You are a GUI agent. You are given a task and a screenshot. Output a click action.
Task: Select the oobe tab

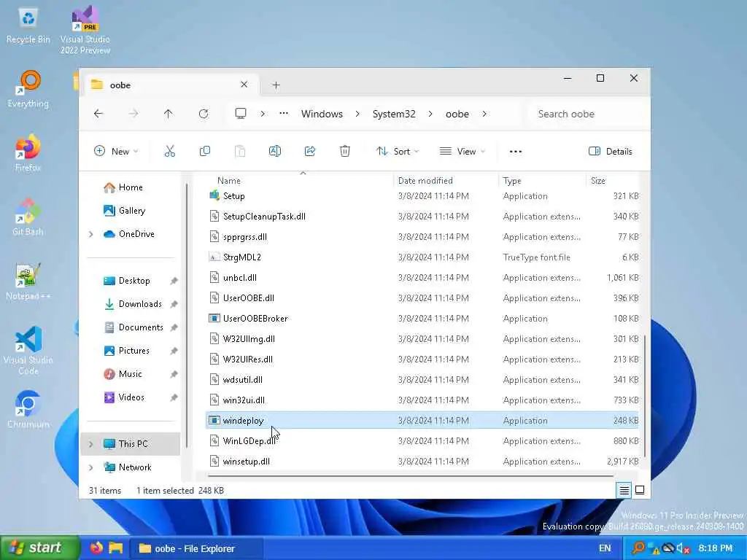(170, 85)
